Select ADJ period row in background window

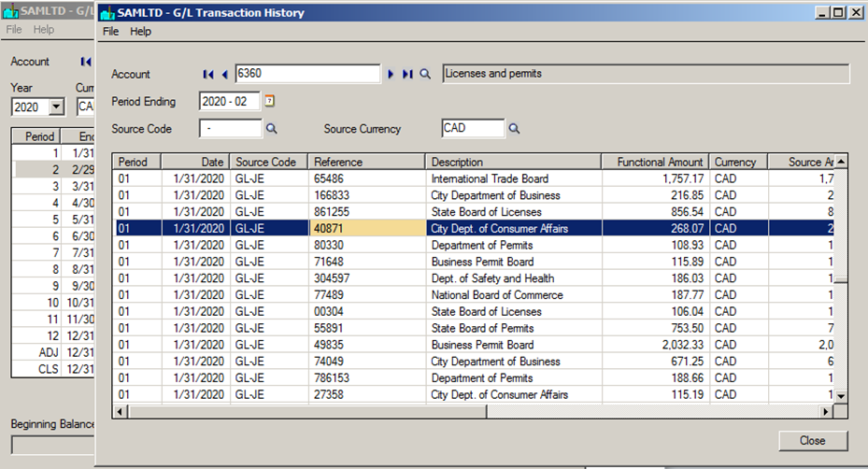tap(53, 352)
